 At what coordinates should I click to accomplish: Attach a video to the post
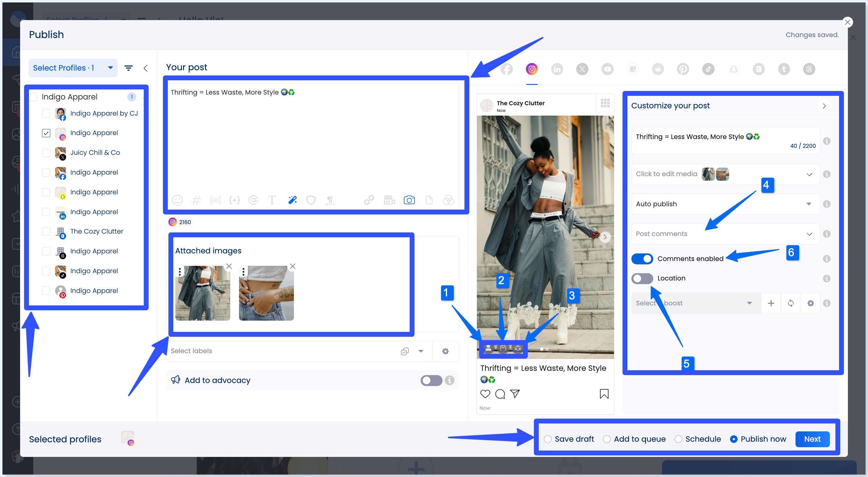pos(389,200)
